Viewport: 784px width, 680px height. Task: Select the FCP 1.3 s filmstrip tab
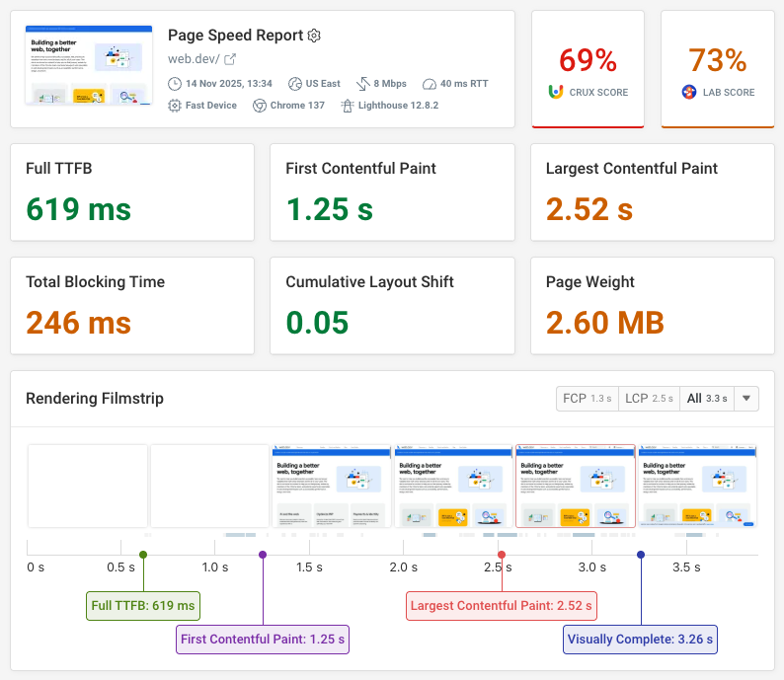tap(588, 399)
